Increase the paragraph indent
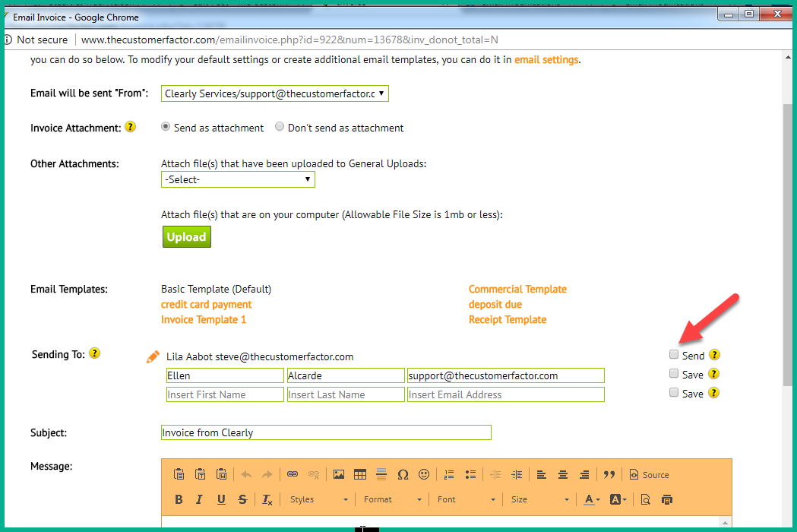Screen dimensions: 797x532 517,474
